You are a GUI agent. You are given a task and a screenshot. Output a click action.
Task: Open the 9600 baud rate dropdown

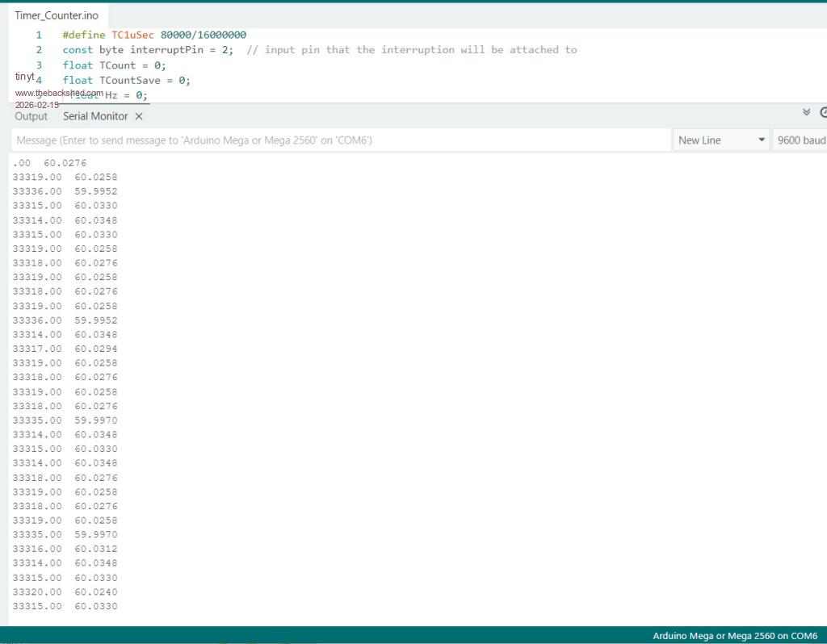click(x=800, y=140)
